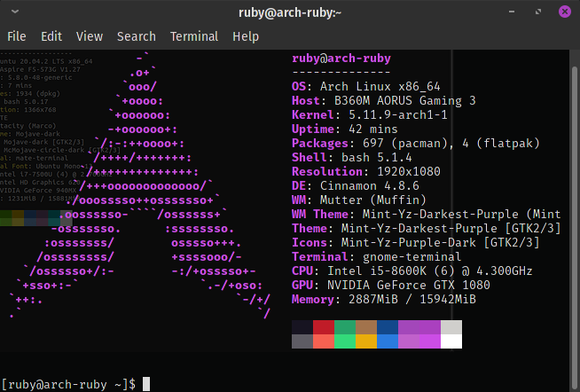Select the yellow color block in the palette
This screenshot has height=392, width=580.
click(366, 341)
